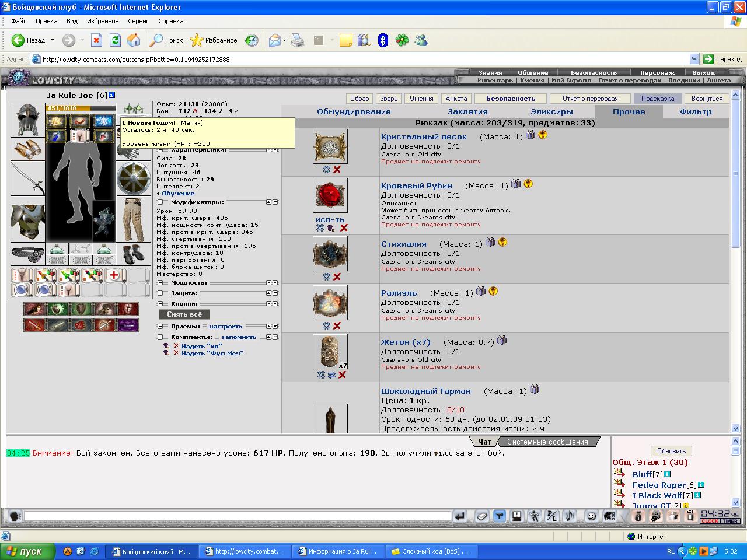Click the equipped boots slot

coord(134,254)
